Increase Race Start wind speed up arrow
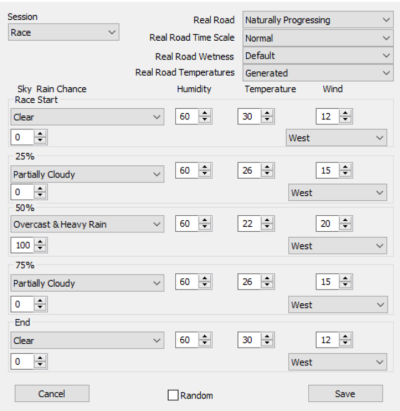Viewport: 400px width, 411px height. (345, 113)
